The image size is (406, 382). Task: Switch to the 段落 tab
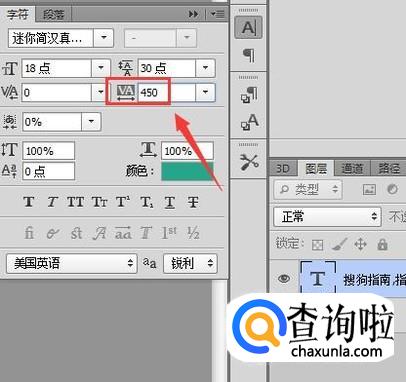[x=54, y=15]
